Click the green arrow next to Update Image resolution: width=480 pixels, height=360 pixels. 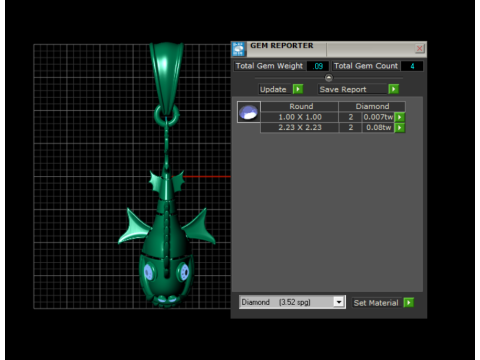pyautogui.click(x=298, y=89)
